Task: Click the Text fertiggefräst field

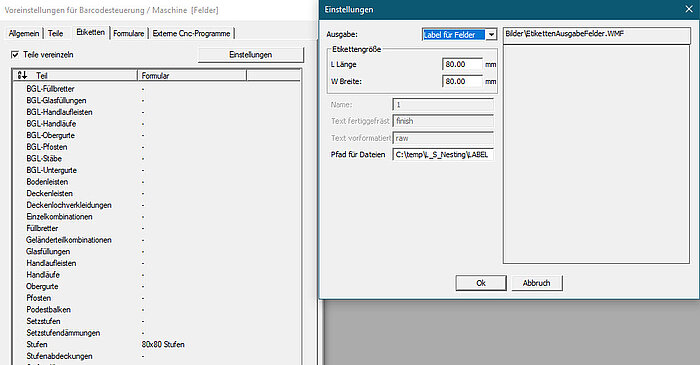Action: [443, 121]
